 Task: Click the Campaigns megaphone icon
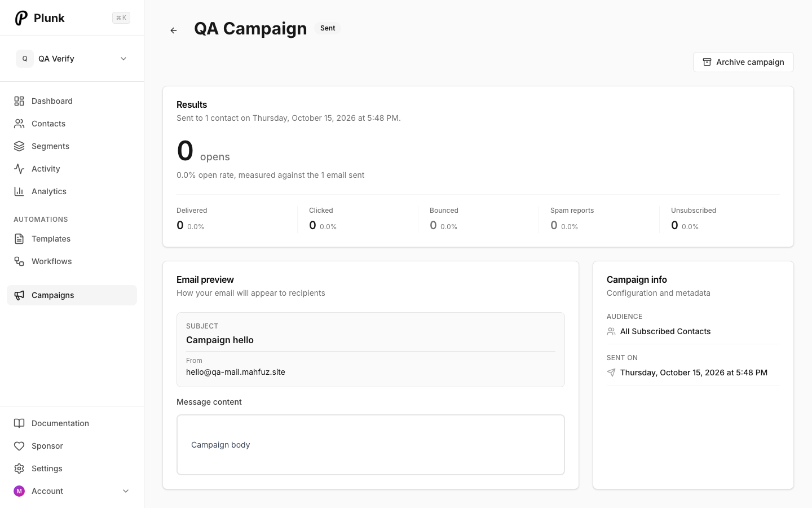pyautogui.click(x=19, y=295)
